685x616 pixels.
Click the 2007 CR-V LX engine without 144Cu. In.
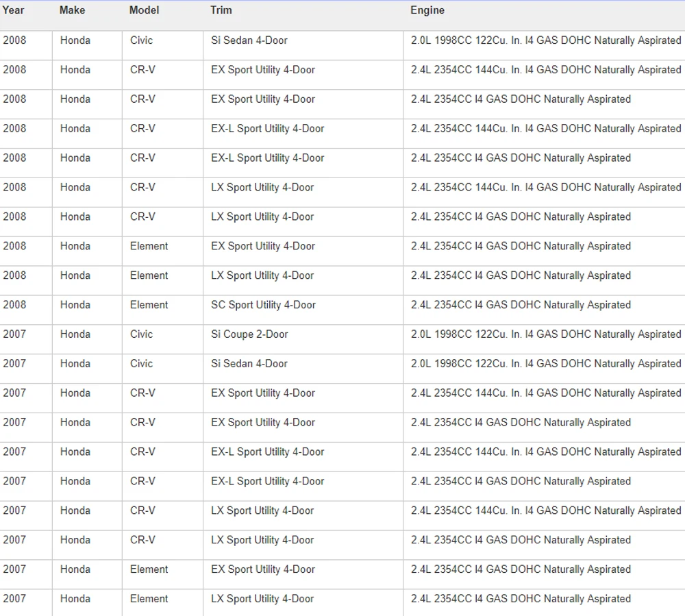(521, 540)
